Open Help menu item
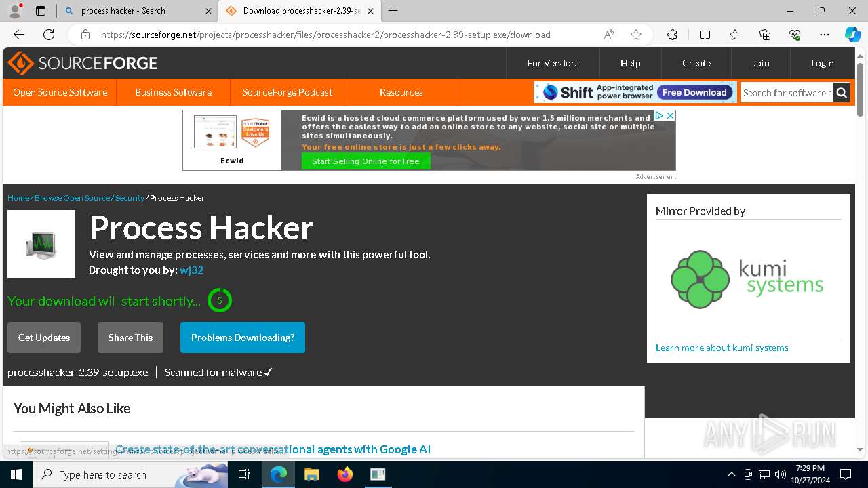 pyautogui.click(x=630, y=63)
